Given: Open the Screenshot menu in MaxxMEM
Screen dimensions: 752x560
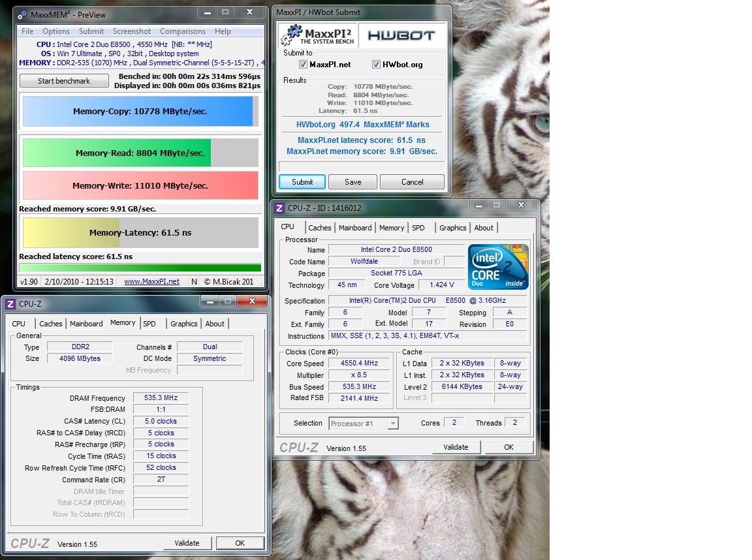Looking at the screenshot, I should tap(131, 31).
